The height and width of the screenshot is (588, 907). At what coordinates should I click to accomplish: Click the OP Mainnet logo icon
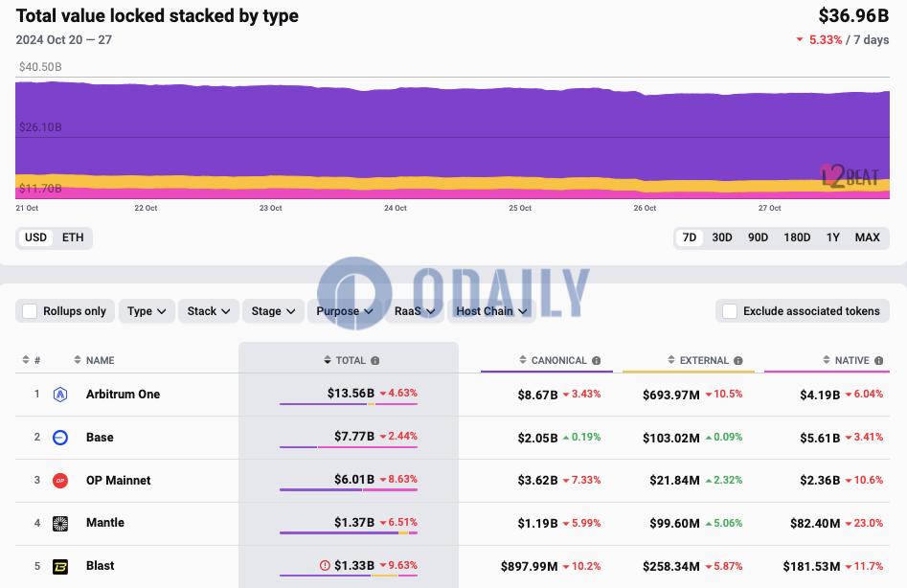click(60, 481)
